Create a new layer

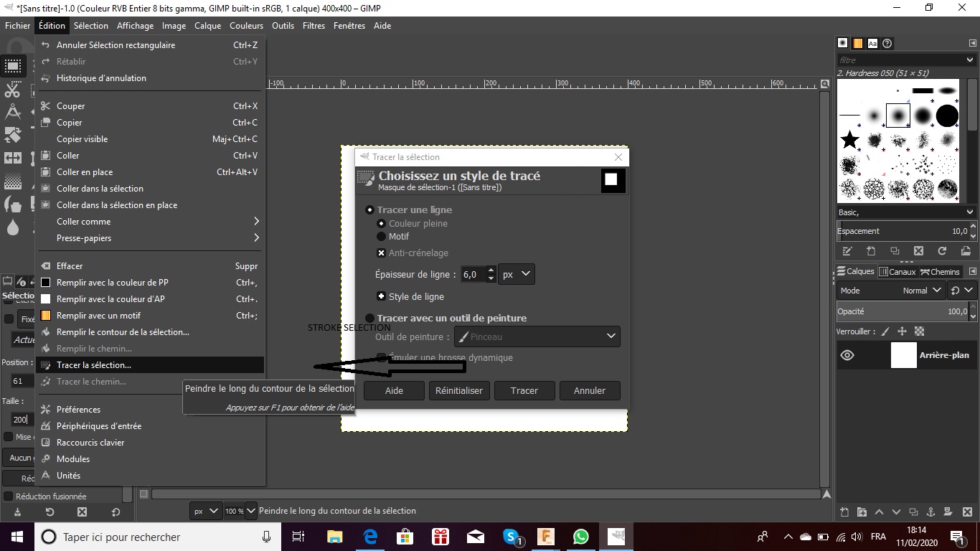[844, 512]
